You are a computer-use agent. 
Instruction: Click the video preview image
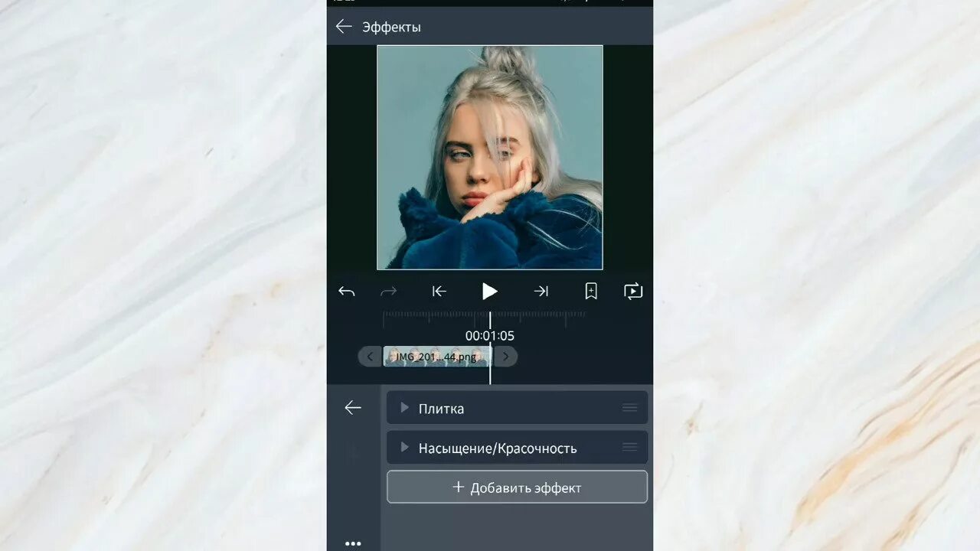(490, 158)
